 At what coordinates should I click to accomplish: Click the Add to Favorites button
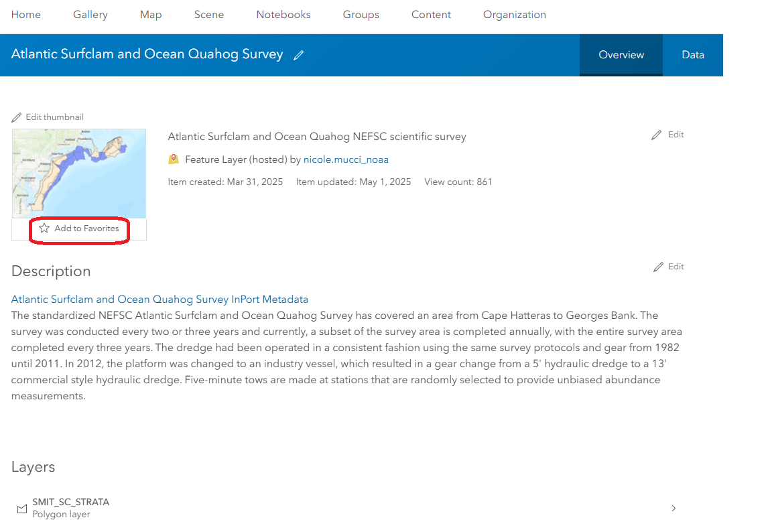pyautogui.click(x=79, y=229)
